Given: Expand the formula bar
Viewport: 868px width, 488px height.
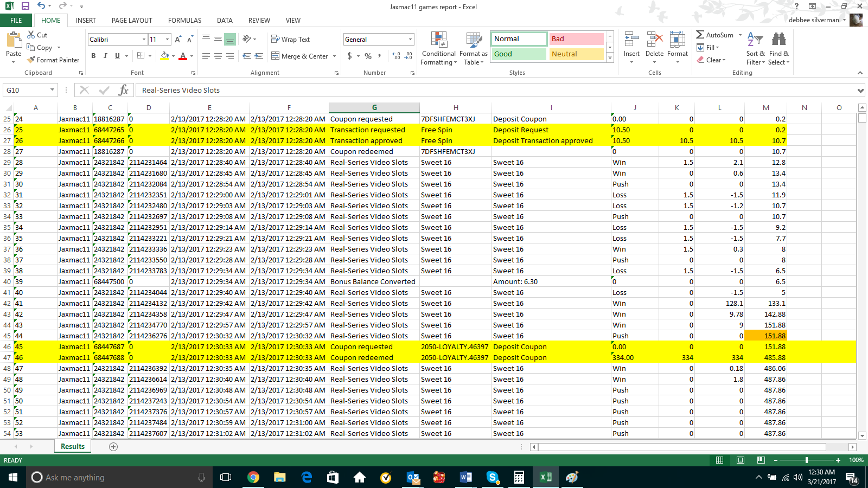Looking at the screenshot, I should (x=860, y=90).
